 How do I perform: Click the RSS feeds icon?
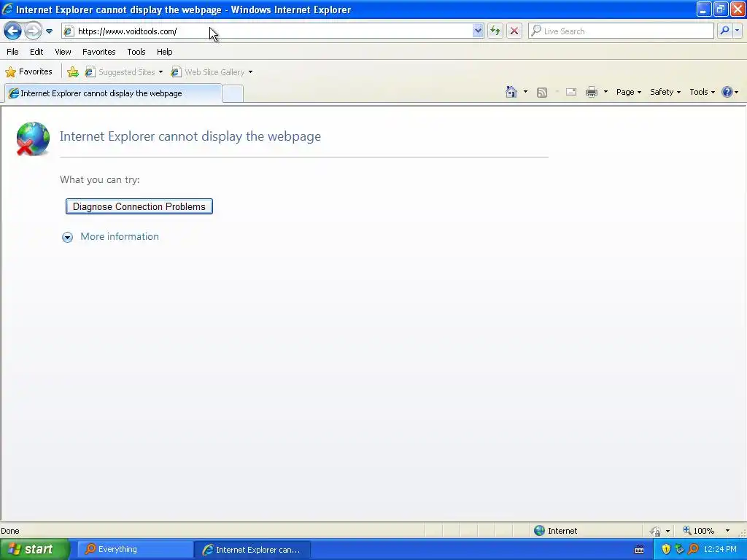click(x=542, y=93)
